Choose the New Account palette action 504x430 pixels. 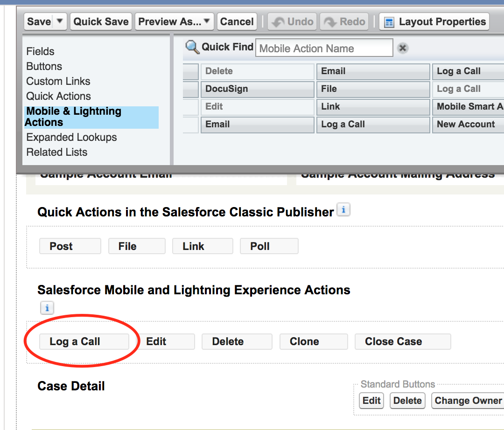pyautogui.click(x=468, y=124)
